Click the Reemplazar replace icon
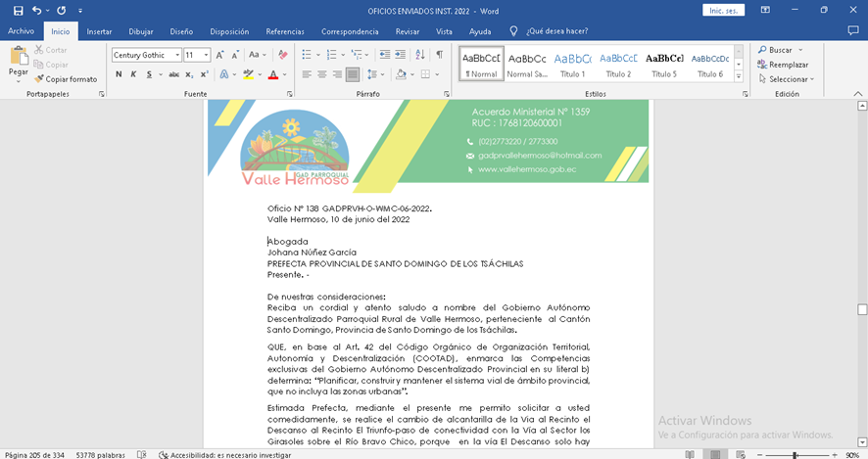The height and width of the screenshot is (459, 868). [761, 65]
